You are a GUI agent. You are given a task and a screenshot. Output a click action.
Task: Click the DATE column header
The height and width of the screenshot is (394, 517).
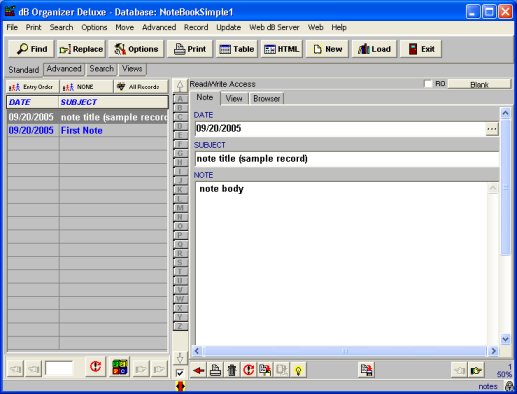[x=33, y=102]
